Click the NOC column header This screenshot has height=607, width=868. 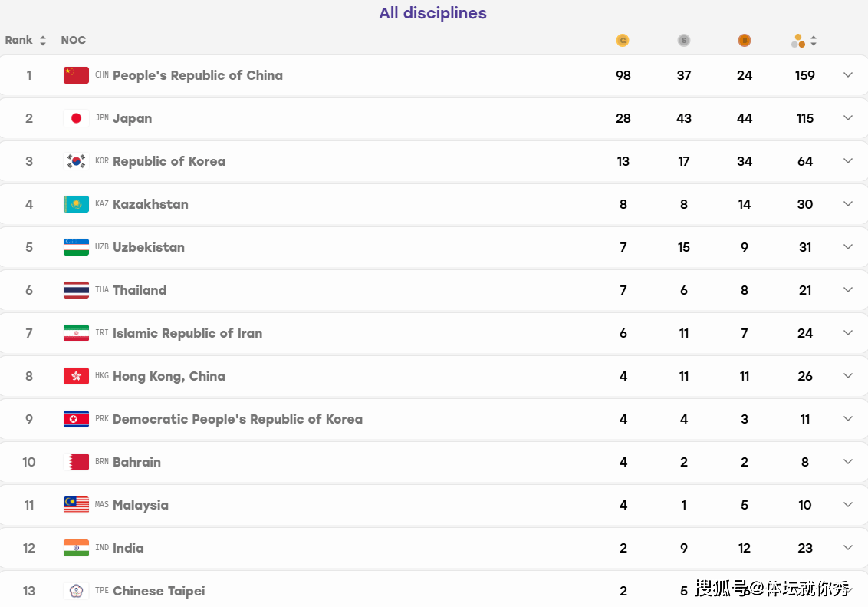pyautogui.click(x=73, y=40)
